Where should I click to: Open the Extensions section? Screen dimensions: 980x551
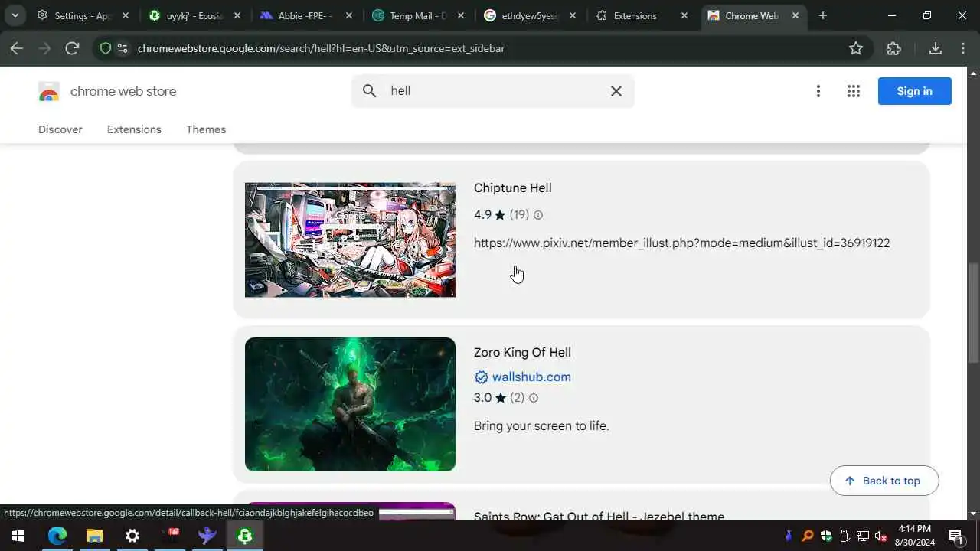coord(134,129)
